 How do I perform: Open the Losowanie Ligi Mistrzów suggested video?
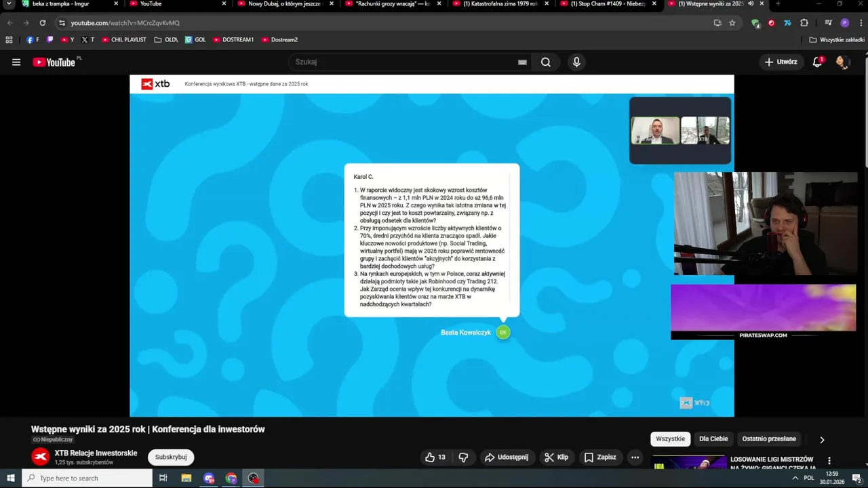pyautogui.click(x=772, y=463)
